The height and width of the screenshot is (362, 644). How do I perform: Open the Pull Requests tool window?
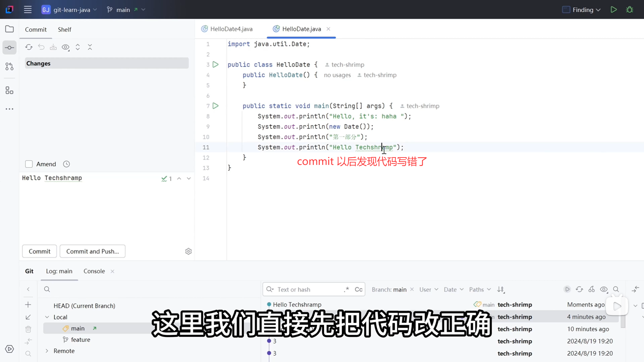[x=9, y=66]
